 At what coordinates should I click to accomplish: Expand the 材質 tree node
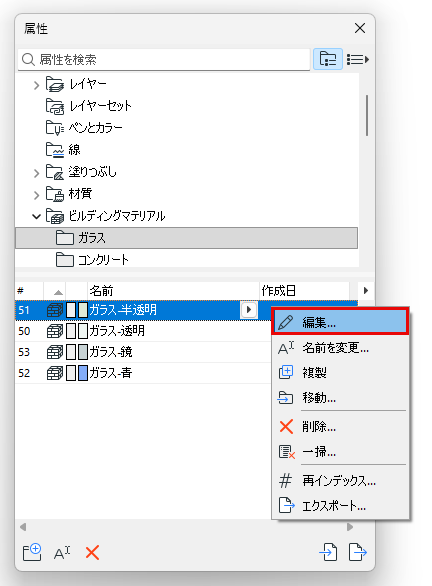[x=36, y=195]
